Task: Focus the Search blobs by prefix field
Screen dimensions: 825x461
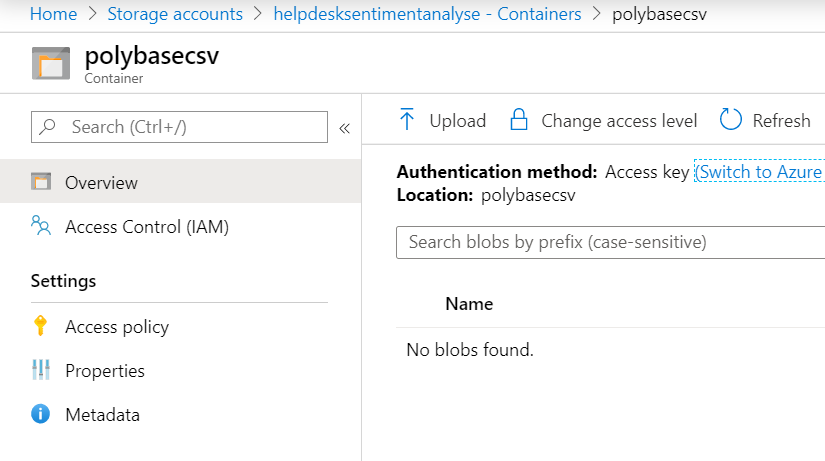Action: pyautogui.click(x=610, y=242)
